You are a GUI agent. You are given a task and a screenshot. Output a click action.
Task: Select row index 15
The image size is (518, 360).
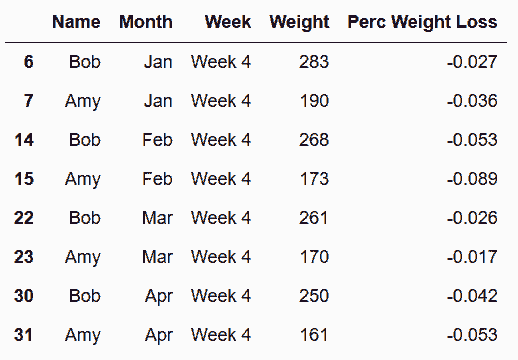pyautogui.click(x=24, y=179)
